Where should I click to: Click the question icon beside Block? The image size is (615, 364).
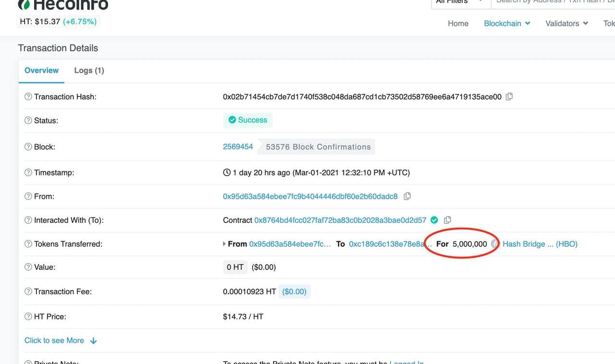[x=28, y=147]
